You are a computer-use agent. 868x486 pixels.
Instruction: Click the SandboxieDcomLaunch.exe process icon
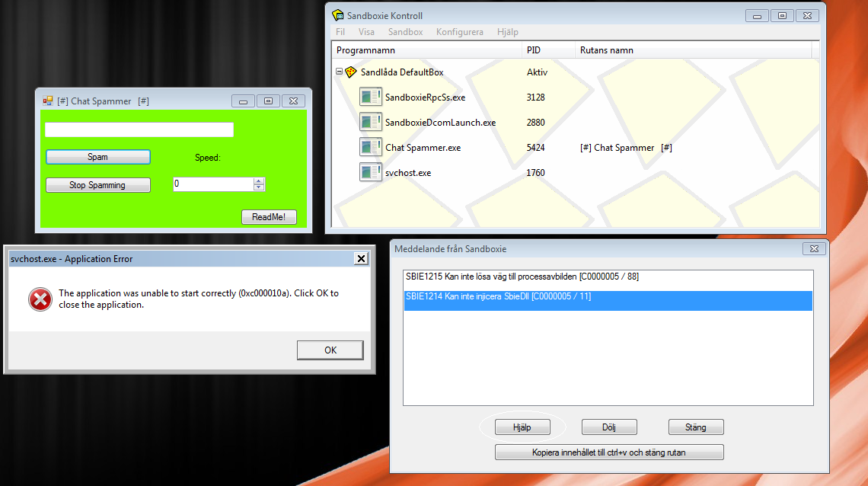point(370,122)
